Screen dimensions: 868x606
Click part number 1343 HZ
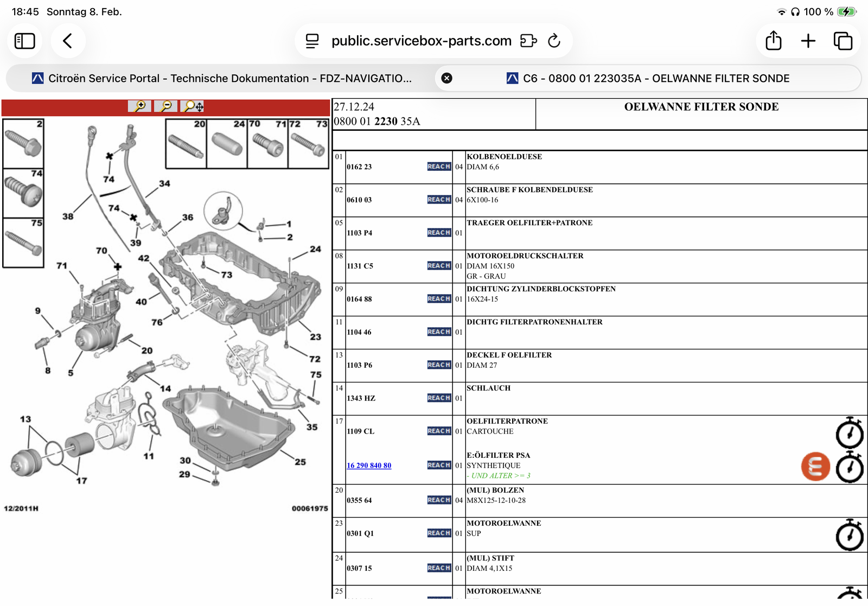[x=361, y=399]
